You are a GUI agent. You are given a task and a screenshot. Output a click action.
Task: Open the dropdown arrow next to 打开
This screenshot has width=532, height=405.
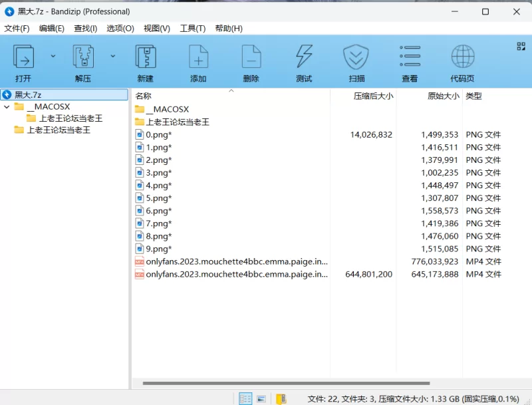[53, 56]
